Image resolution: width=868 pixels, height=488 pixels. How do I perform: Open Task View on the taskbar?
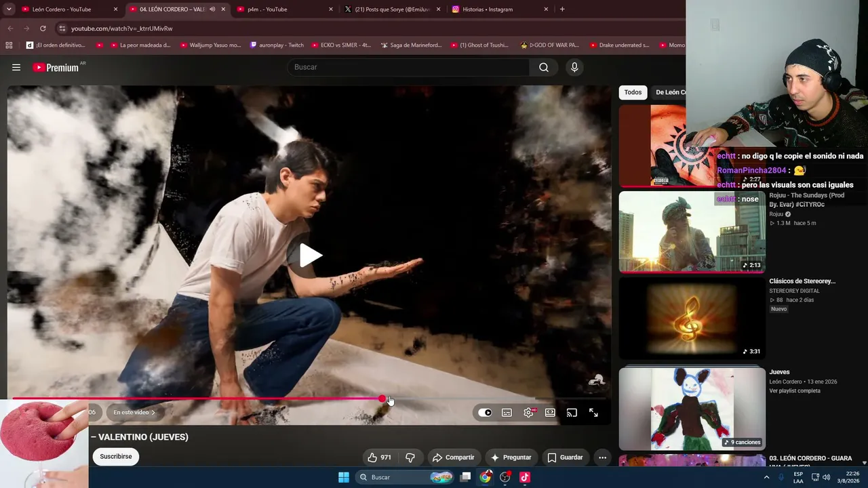coord(465,477)
